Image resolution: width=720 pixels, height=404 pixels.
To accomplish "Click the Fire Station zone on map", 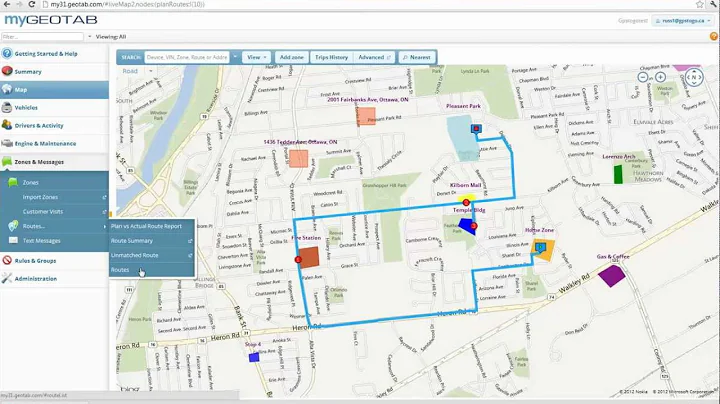I will pyautogui.click(x=309, y=257).
